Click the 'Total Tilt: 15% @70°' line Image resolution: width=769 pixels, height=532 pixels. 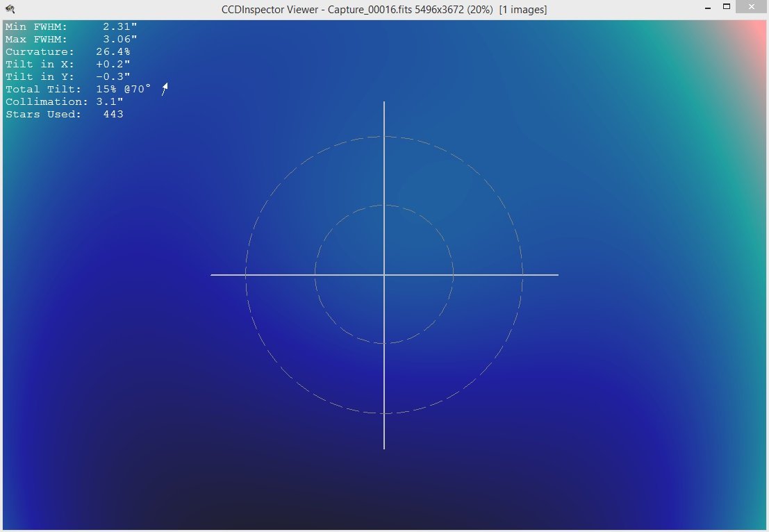(78, 89)
